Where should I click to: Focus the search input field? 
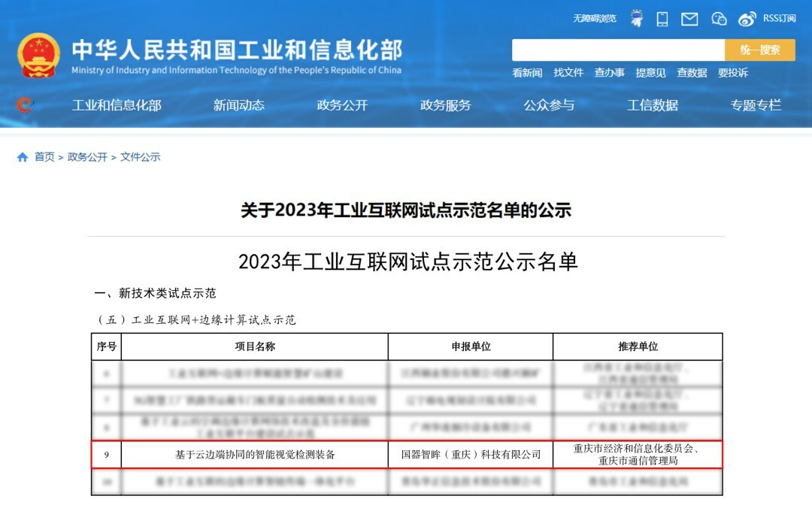pyautogui.click(x=618, y=50)
